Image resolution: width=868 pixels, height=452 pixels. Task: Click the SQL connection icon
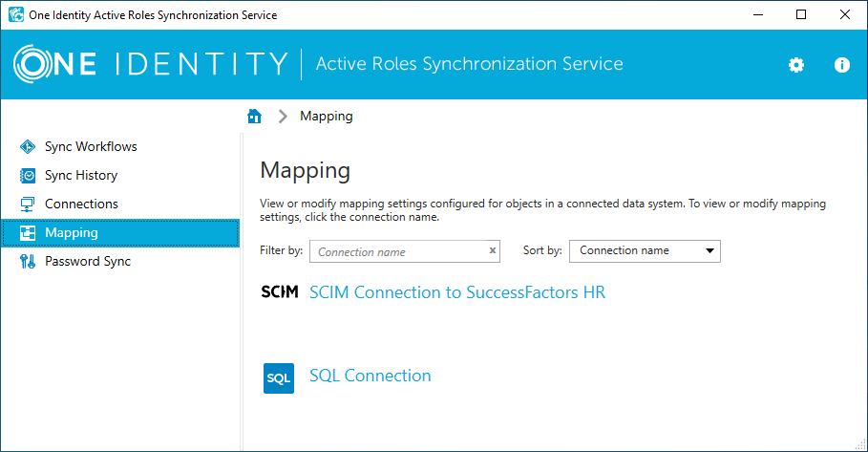click(x=279, y=378)
